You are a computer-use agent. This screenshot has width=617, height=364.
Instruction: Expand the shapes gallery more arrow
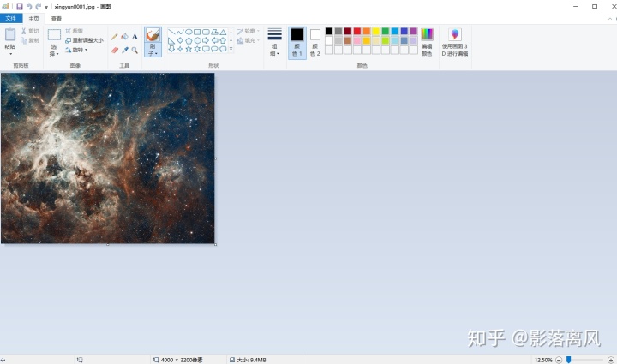pyautogui.click(x=231, y=49)
